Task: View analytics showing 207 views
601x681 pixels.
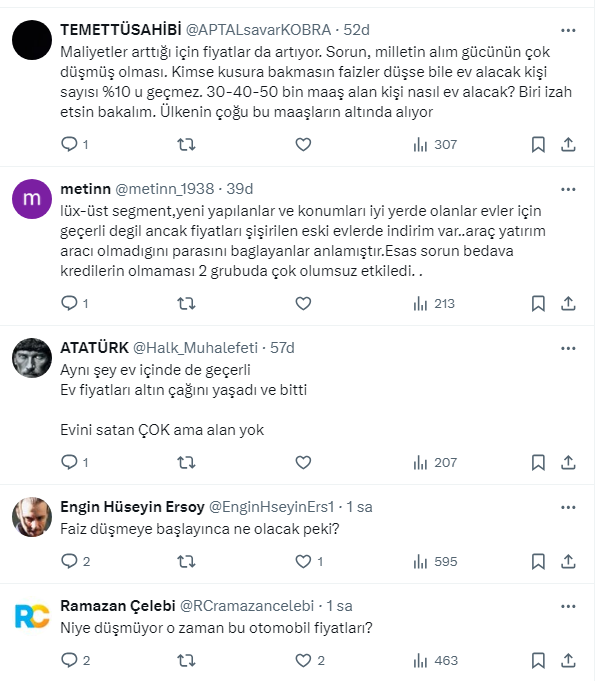Action: (435, 462)
